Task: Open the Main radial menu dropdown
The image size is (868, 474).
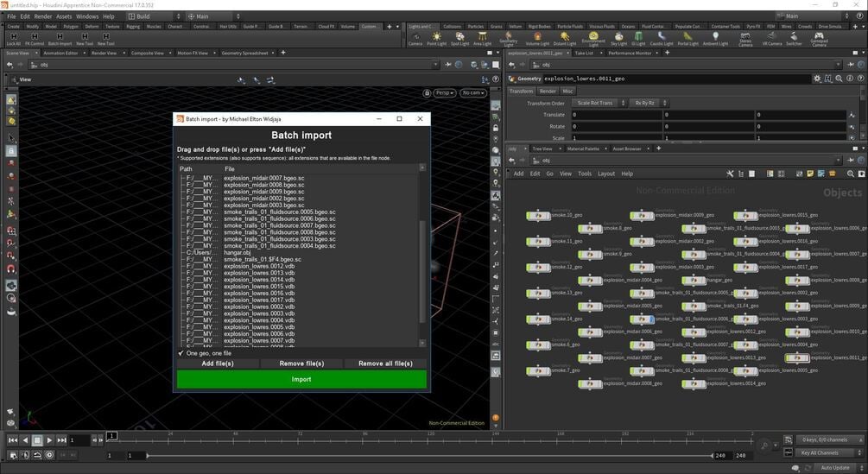Action: coord(213,16)
